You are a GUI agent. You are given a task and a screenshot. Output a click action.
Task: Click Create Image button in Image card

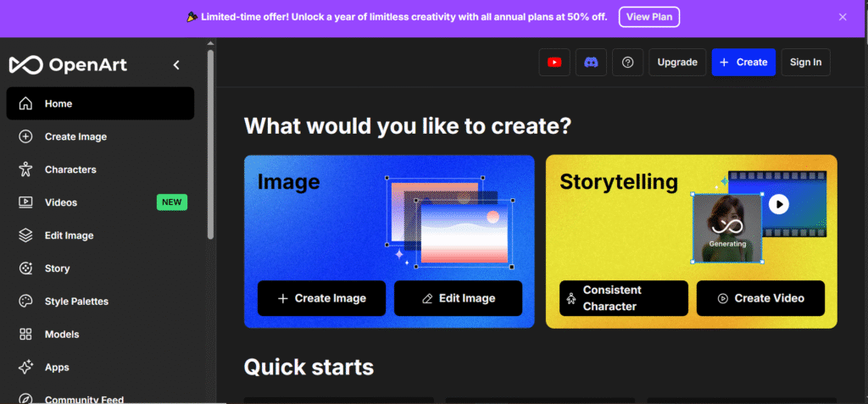point(321,298)
